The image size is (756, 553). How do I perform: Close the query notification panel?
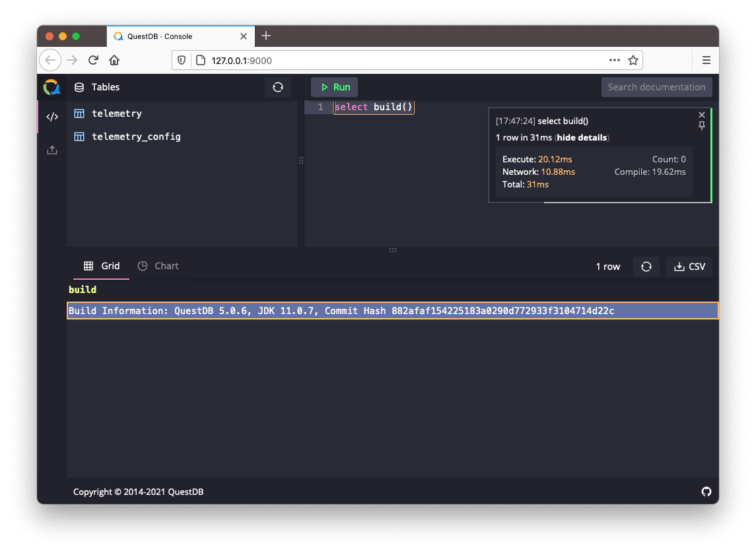click(702, 115)
